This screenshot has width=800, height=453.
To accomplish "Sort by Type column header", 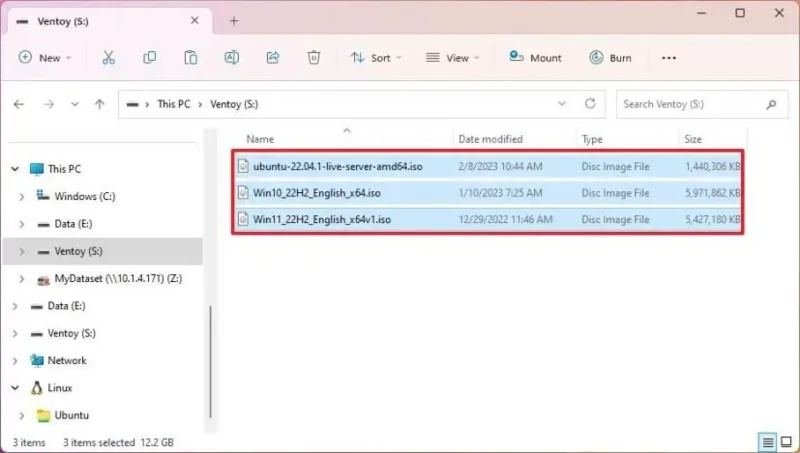I will coord(592,139).
